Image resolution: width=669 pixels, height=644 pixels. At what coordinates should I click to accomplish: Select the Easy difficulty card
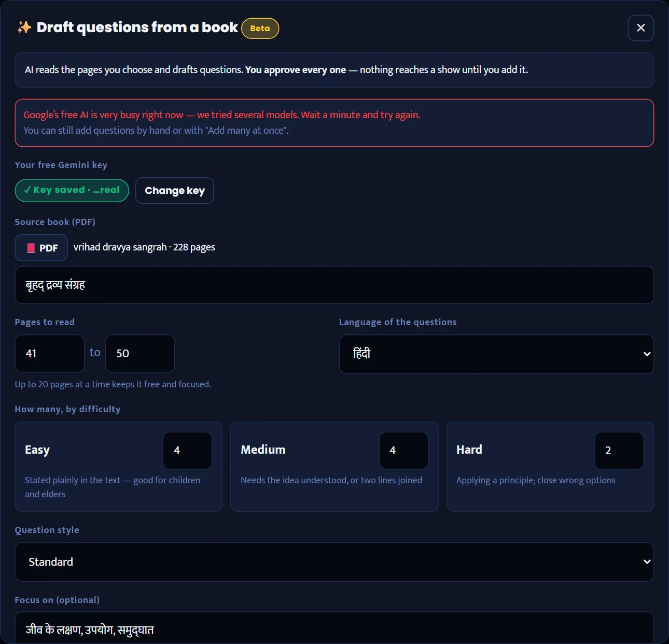click(x=119, y=467)
